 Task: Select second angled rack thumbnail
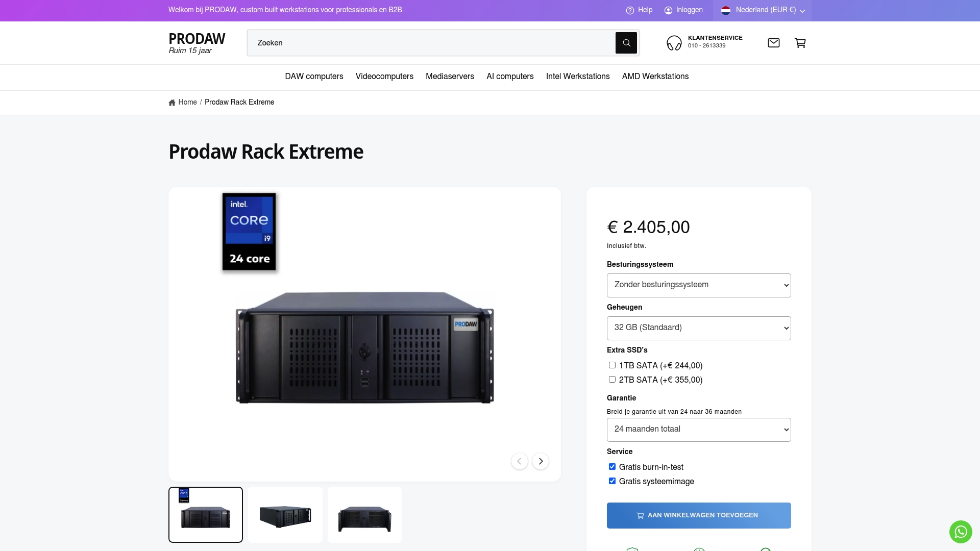click(x=285, y=515)
